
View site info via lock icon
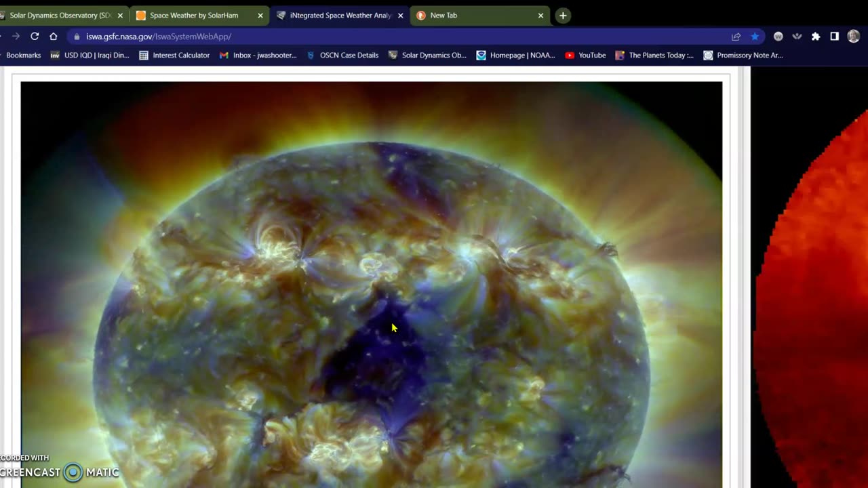pos(77,37)
